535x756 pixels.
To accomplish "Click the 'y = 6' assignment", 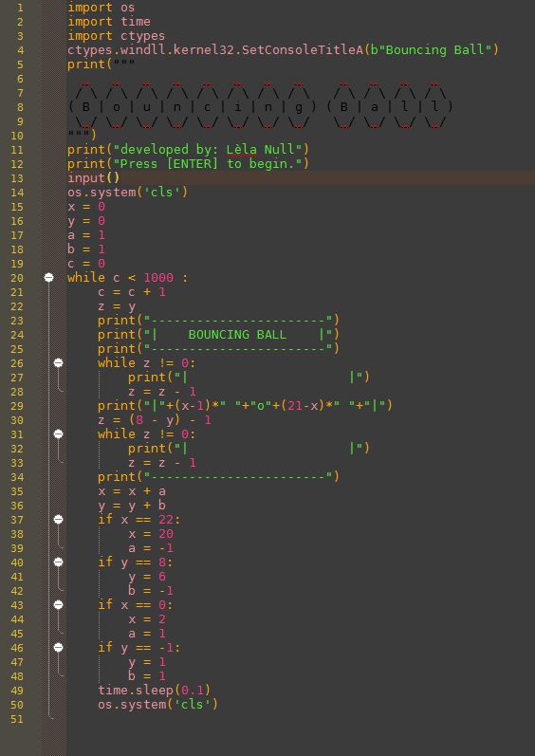I will coord(147,577).
